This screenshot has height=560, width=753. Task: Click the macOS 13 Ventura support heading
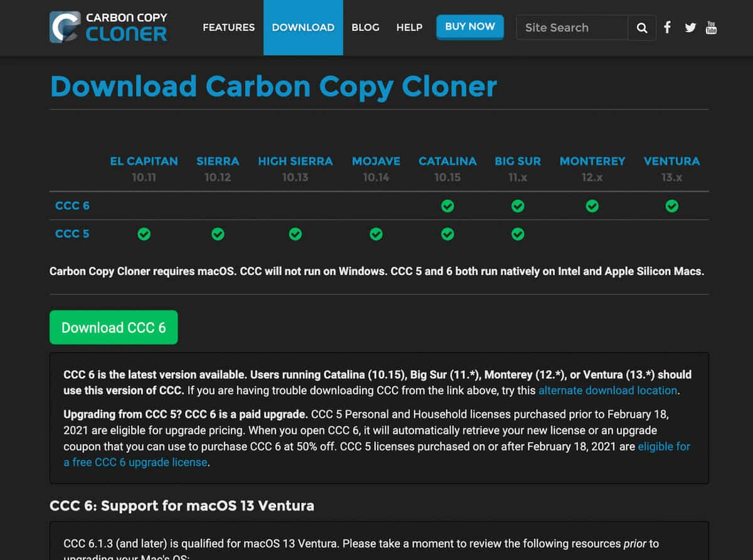182,505
